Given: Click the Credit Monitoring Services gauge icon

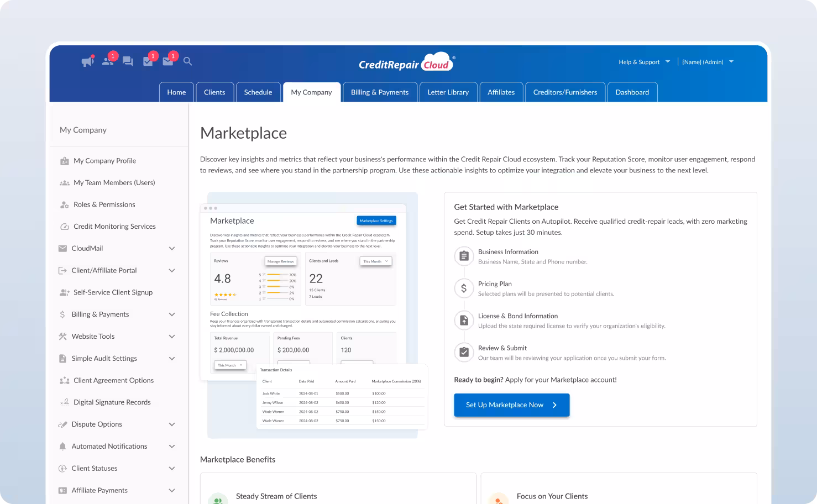Looking at the screenshot, I should point(65,227).
